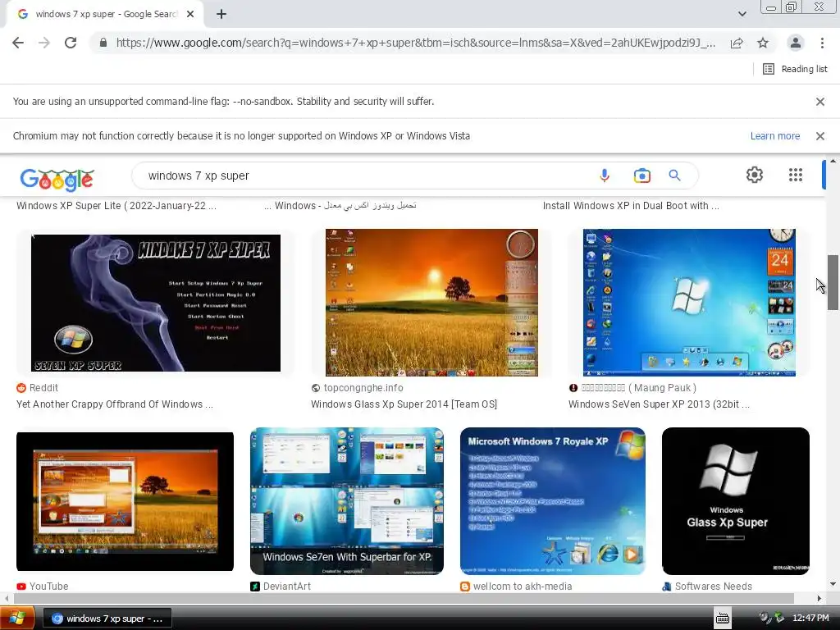Click the scroll-down arrow of the page
The image size is (840, 630).
pos(833,584)
